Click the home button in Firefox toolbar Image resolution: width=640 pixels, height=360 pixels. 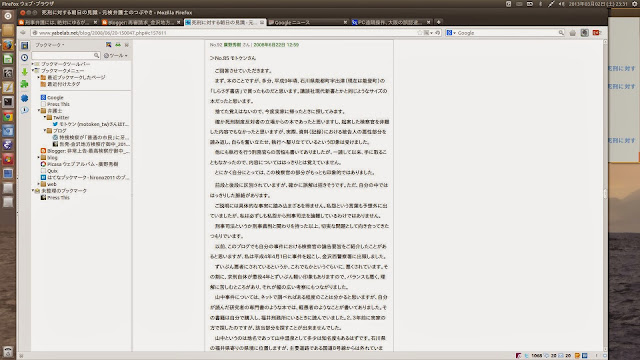coord(573,33)
